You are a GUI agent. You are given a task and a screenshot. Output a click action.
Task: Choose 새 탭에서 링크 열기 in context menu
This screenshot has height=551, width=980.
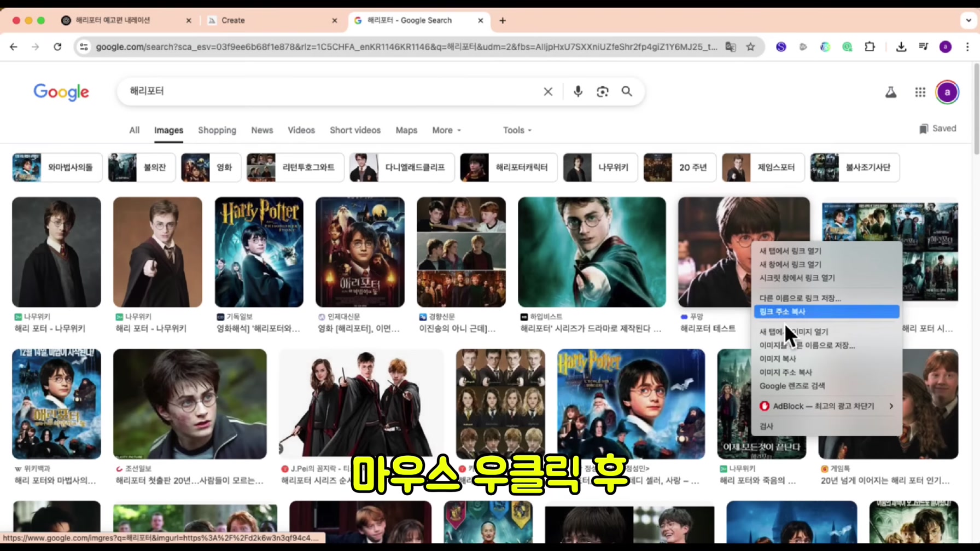pos(826,251)
